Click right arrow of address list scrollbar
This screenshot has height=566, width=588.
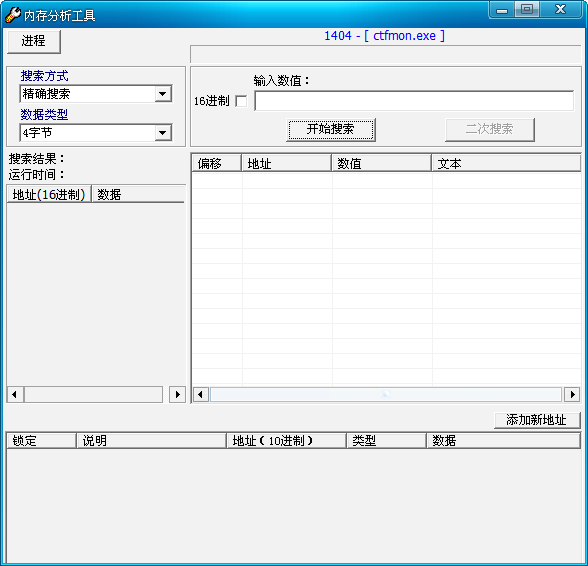(177, 395)
